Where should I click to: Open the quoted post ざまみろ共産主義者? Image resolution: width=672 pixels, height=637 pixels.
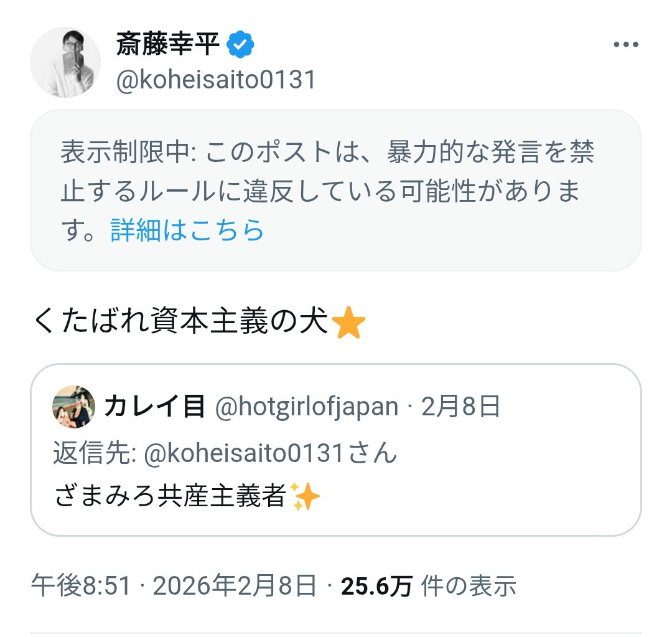point(170,497)
